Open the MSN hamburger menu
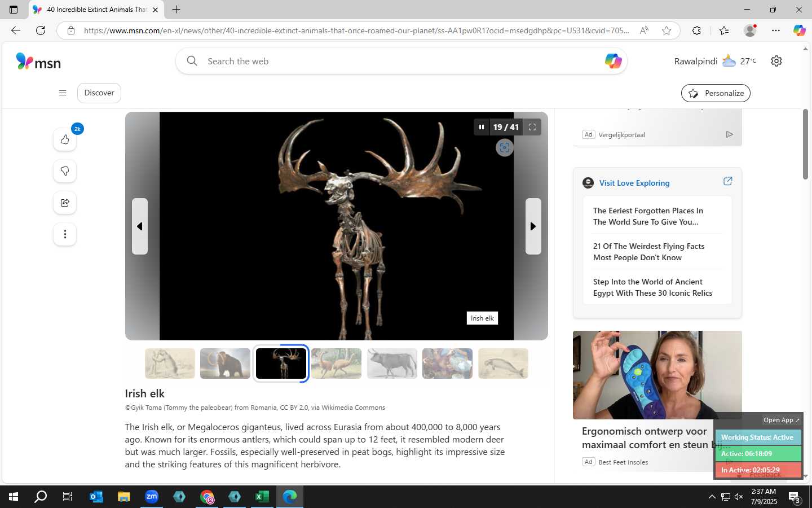This screenshot has height=508, width=812. click(x=63, y=93)
